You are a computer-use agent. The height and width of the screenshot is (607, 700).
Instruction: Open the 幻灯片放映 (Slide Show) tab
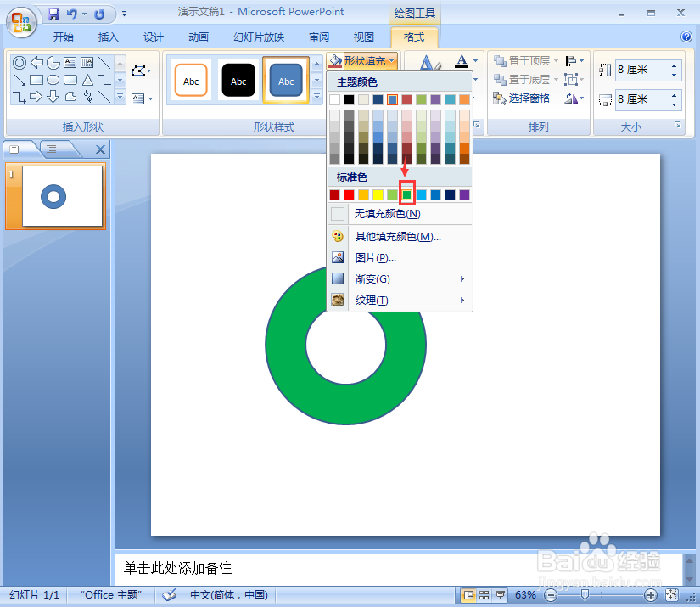coord(259,37)
